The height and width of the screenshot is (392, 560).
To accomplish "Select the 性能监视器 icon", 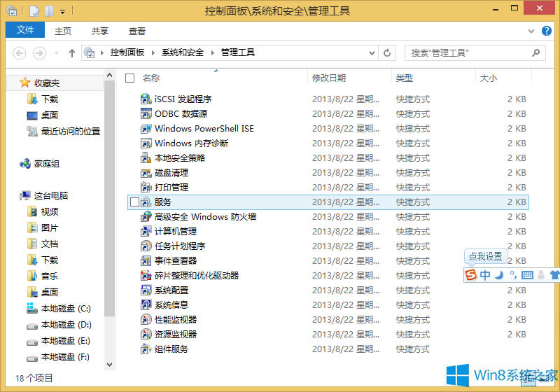I will (146, 320).
